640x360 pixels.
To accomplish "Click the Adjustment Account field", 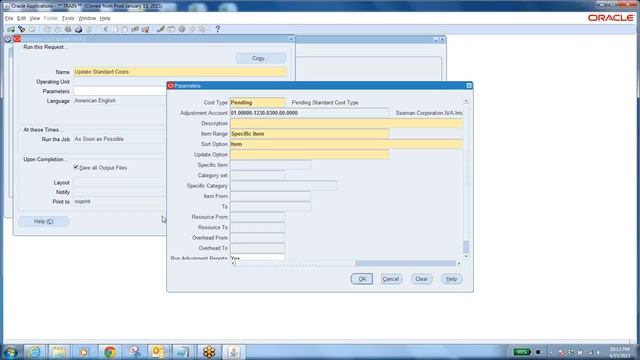I will tap(309, 113).
